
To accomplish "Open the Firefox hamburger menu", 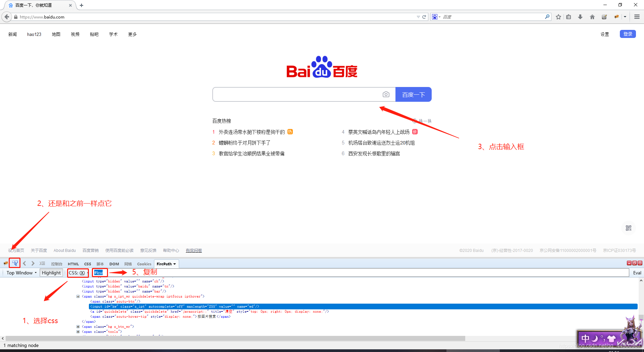I will point(637,17).
